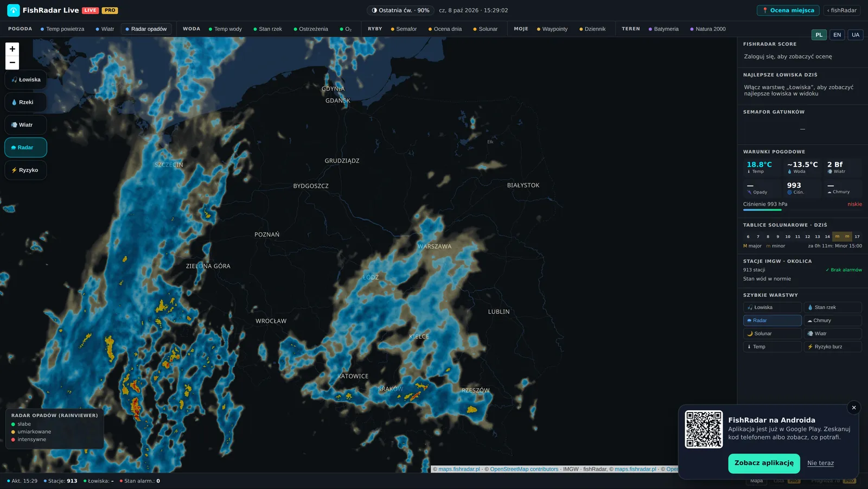
Task: Select hour 12 in solunar table
Action: 807,237
